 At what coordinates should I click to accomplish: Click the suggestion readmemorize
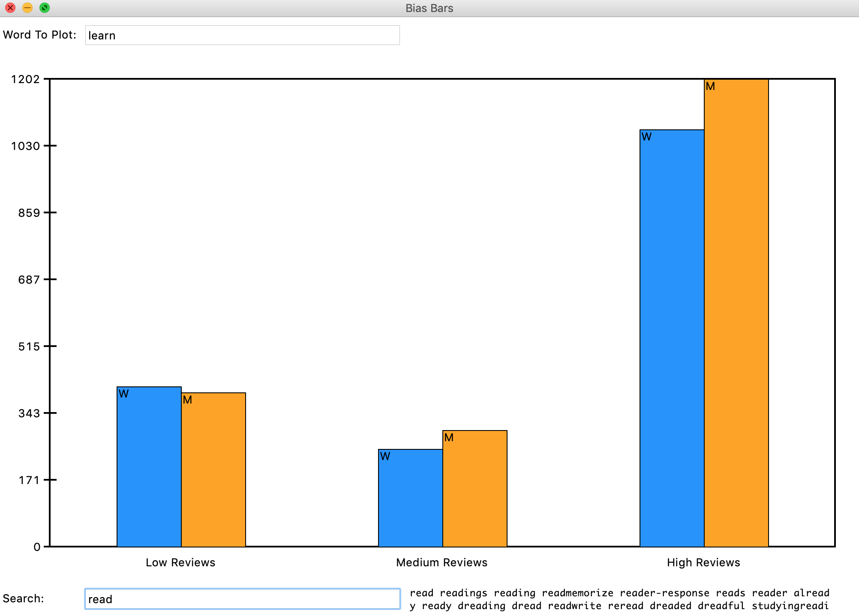pos(577,593)
